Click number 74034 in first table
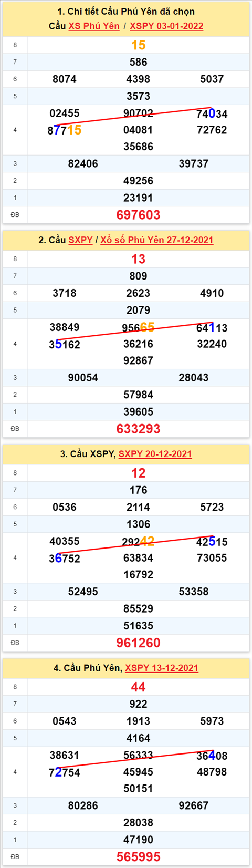Image resolution: width=252 pixels, height=868 pixels. [212, 114]
